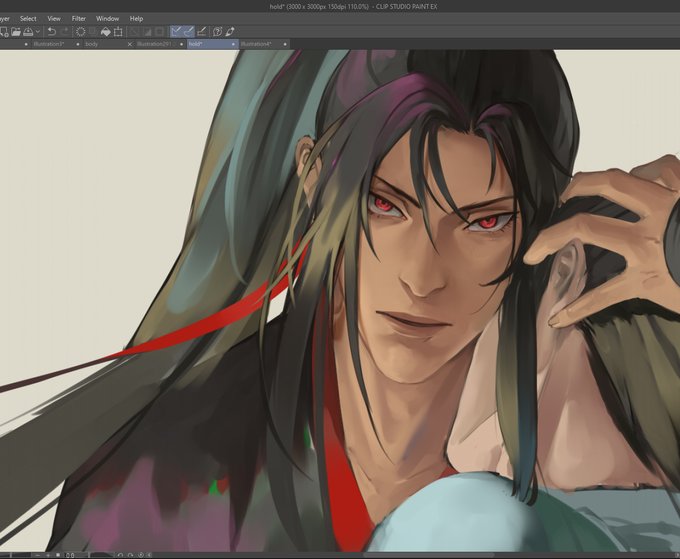
Task: Click the horizontal canvas scrollbar
Action: [427, 555]
